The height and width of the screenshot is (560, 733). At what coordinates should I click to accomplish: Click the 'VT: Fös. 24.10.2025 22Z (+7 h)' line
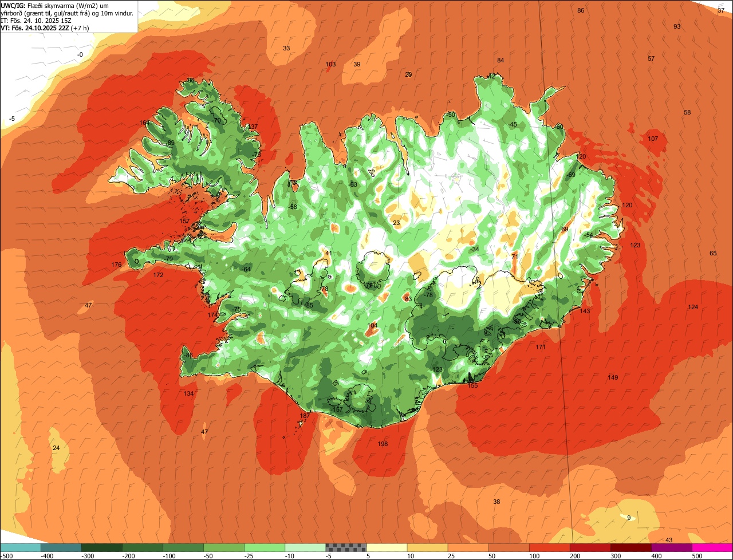[45, 27]
